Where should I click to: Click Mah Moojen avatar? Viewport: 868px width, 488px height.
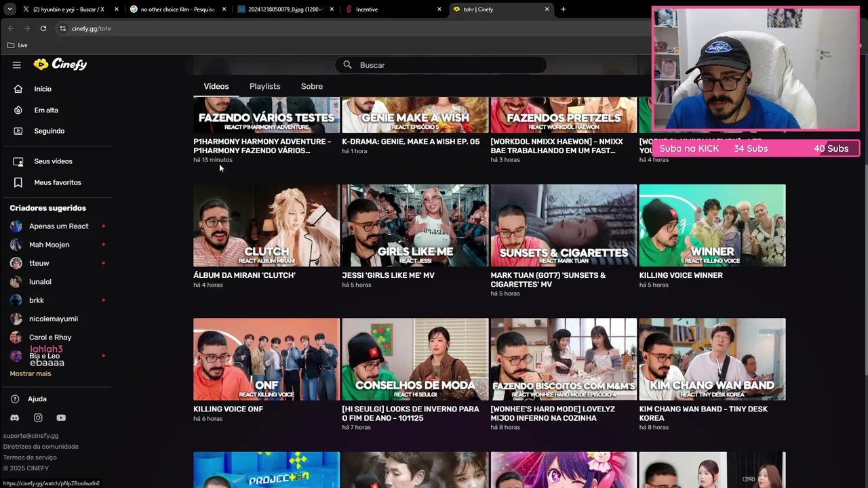(16, 245)
